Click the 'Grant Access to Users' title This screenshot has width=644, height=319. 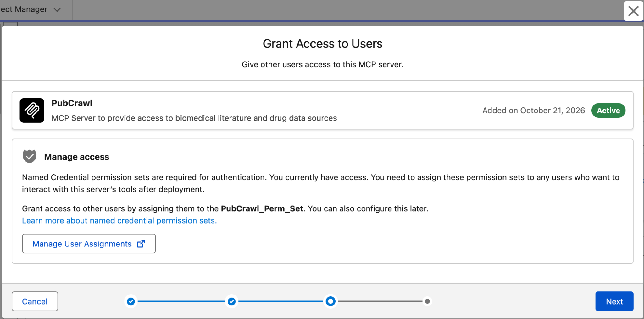pyautogui.click(x=323, y=44)
